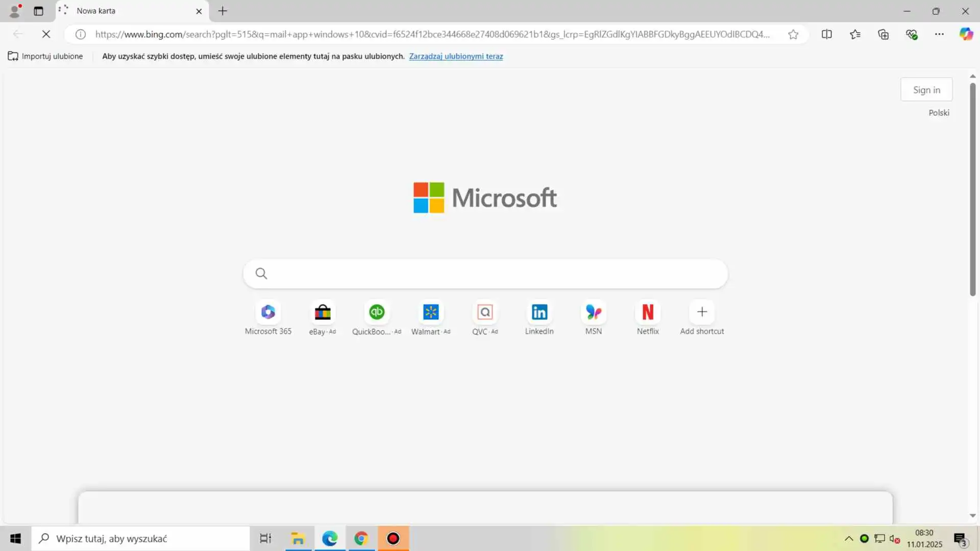This screenshot has width=980, height=551.
Task: Click the Split screen icon
Action: click(x=827, y=34)
